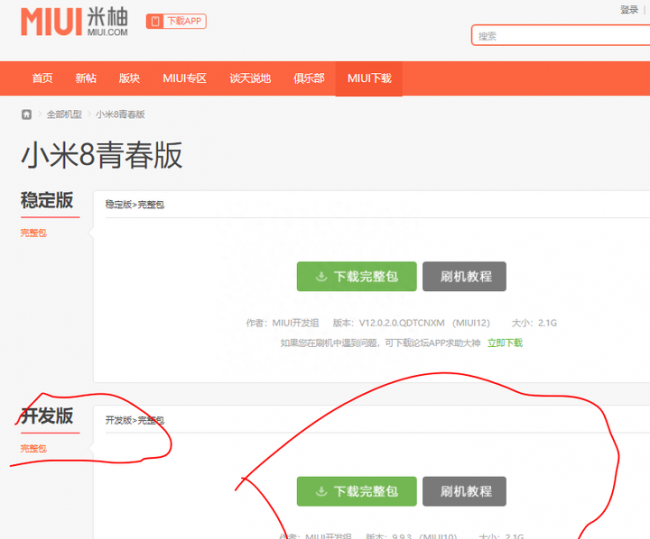
Task: Focus the 搜索 search field
Action: point(560,35)
